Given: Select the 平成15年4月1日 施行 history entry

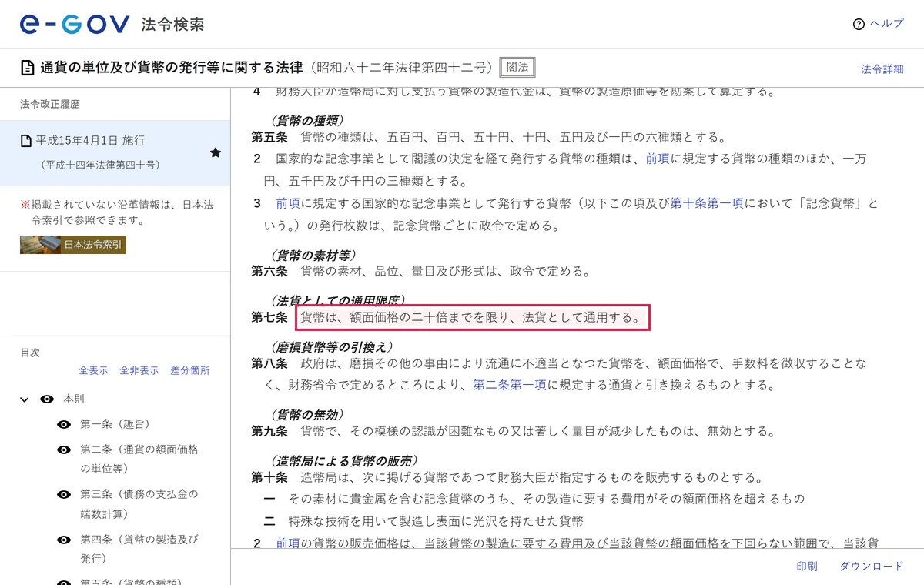Looking at the screenshot, I should click(115, 153).
